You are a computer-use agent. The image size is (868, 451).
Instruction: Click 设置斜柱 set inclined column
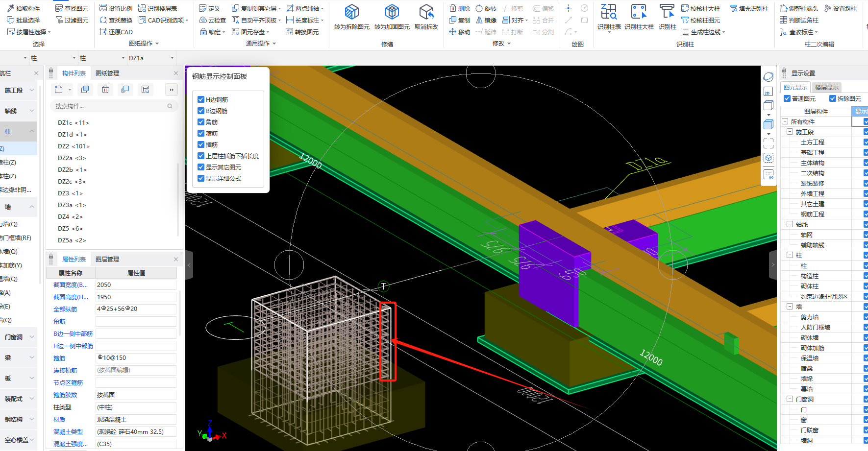pos(841,8)
